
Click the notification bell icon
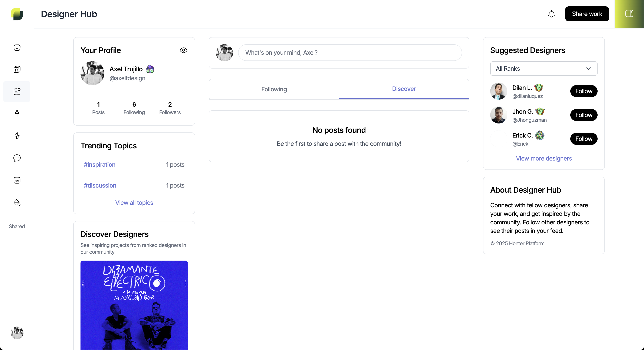551,14
